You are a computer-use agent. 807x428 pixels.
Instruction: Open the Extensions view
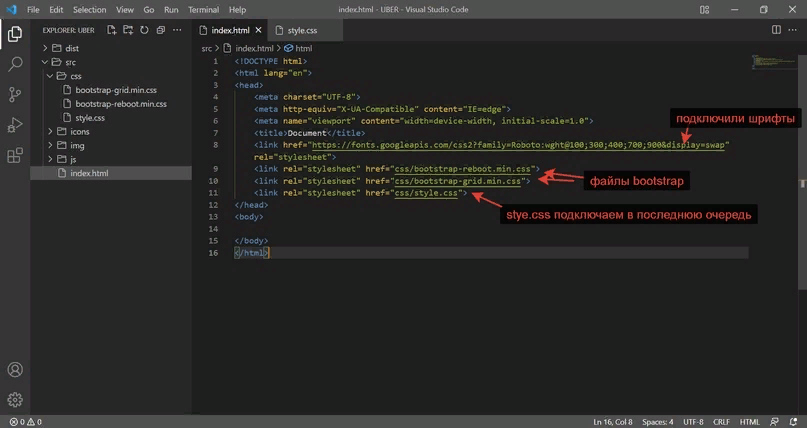pyautogui.click(x=15, y=155)
